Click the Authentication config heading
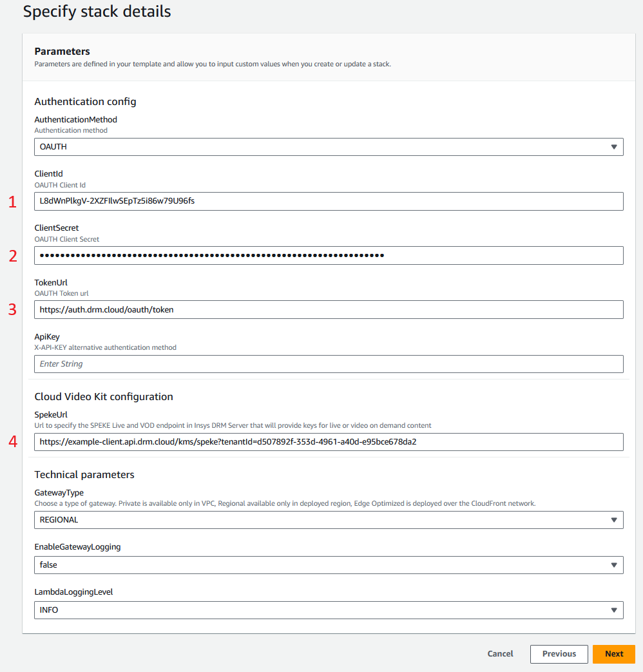 [x=85, y=102]
